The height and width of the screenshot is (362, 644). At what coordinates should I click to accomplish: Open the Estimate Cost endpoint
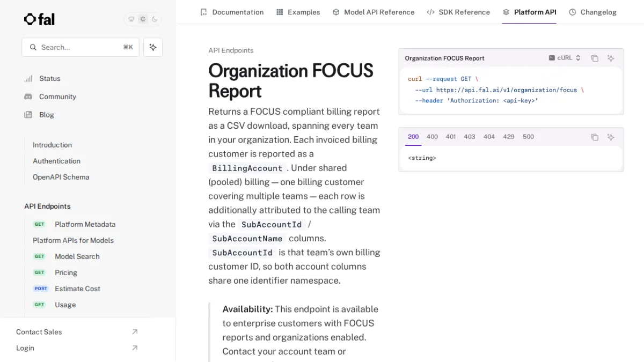pyautogui.click(x=77, y=289)
